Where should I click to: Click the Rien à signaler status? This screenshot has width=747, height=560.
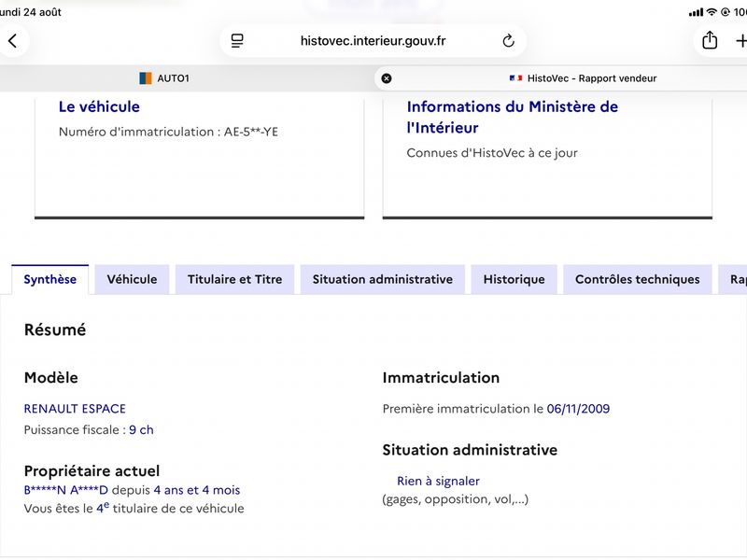(438, 482)
